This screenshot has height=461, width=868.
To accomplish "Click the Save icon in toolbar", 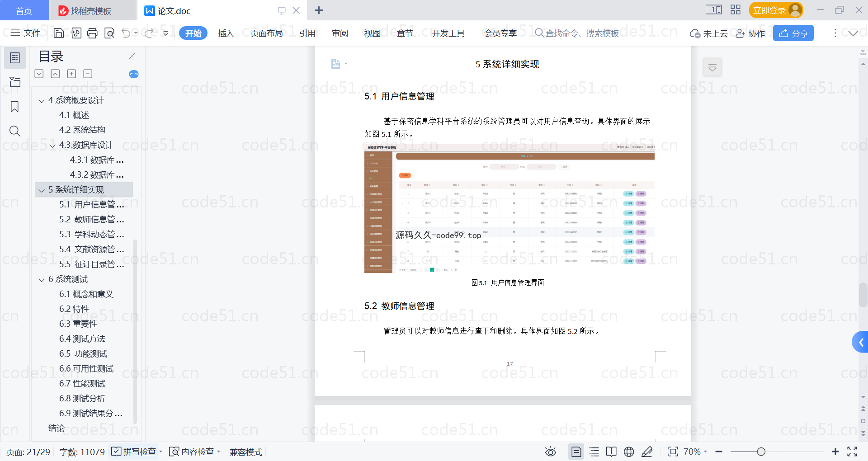I will click(x=59, y=33).
